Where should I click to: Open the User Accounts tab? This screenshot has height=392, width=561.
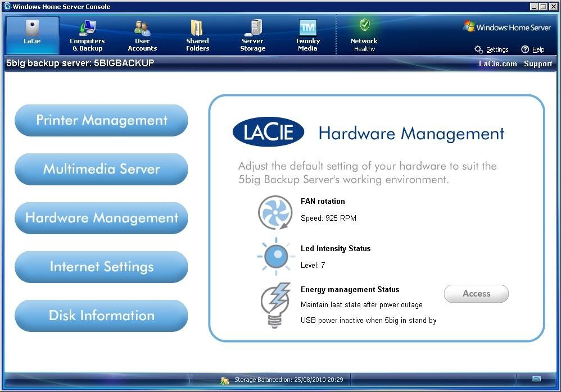pyautogui.click(x=142, y=35)
